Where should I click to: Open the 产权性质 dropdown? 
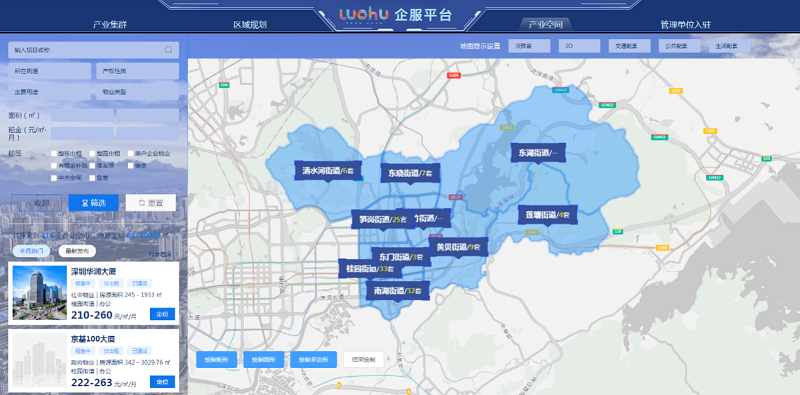click(x=138, y=71)
